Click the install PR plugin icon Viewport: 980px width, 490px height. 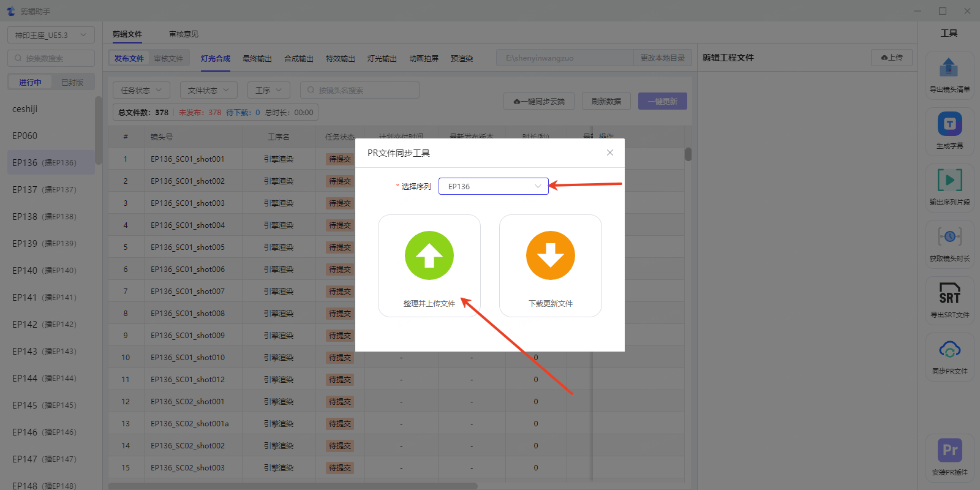pos(949,451)
